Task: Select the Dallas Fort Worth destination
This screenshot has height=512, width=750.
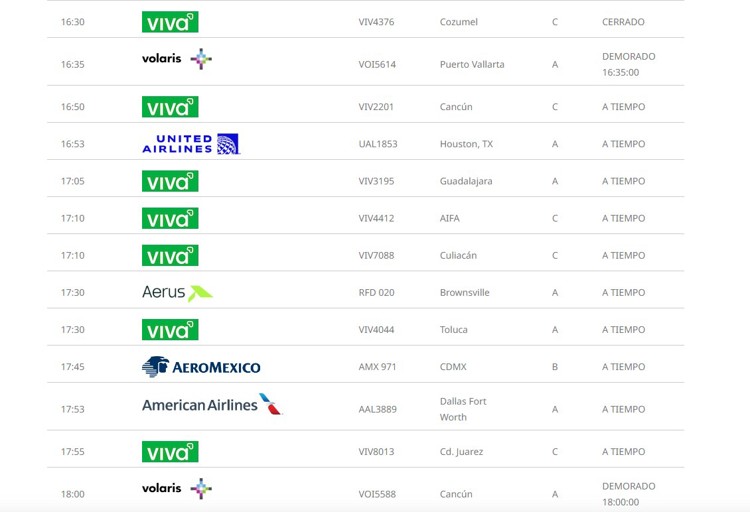Action: click(463, 409)
